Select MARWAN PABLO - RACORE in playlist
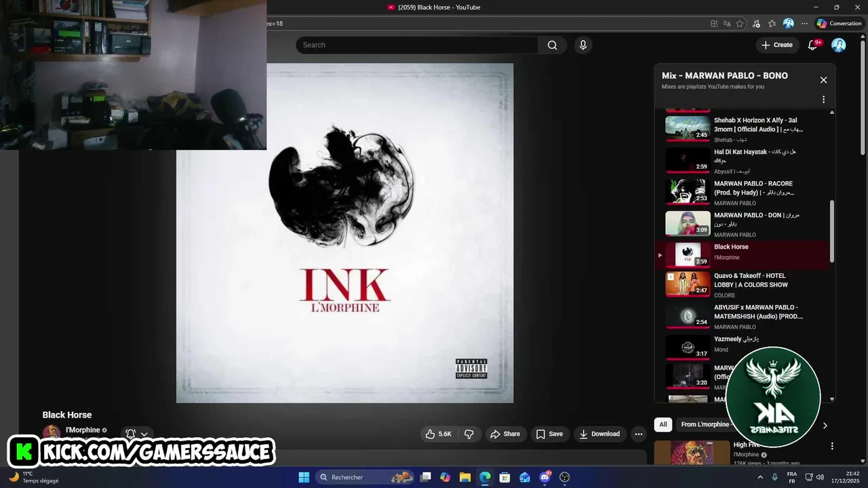 pos(743,192)
